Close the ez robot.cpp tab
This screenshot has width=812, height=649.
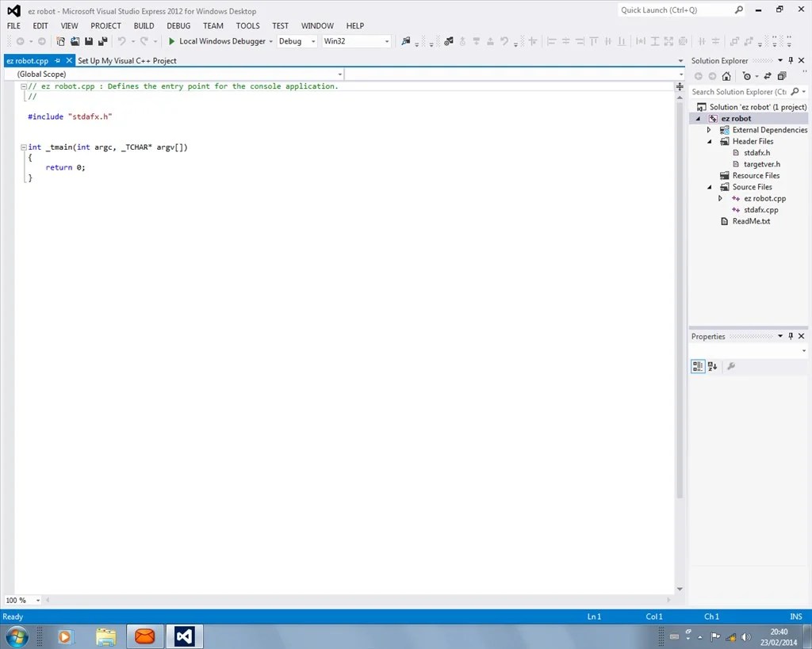coord(69,60)
